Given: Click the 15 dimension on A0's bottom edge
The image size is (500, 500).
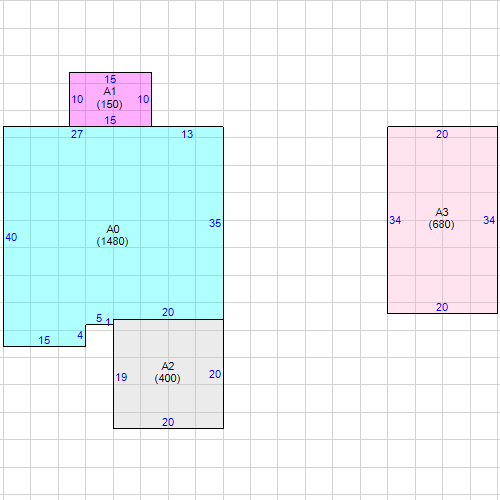Looking at the screenshot, I should pos(44,340).
